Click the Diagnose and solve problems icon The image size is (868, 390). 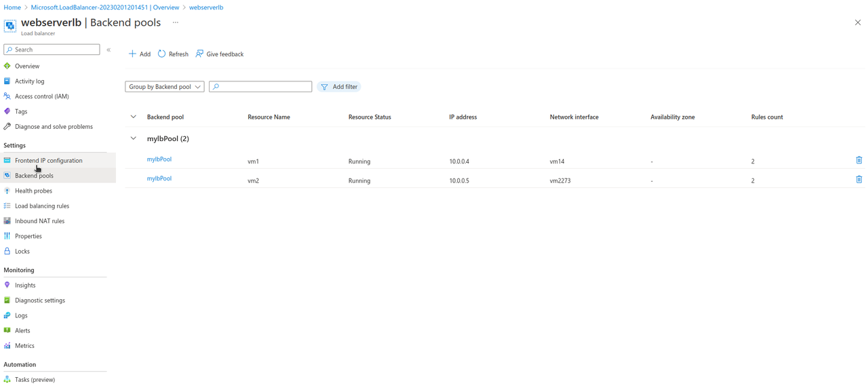tap(7, 126)
